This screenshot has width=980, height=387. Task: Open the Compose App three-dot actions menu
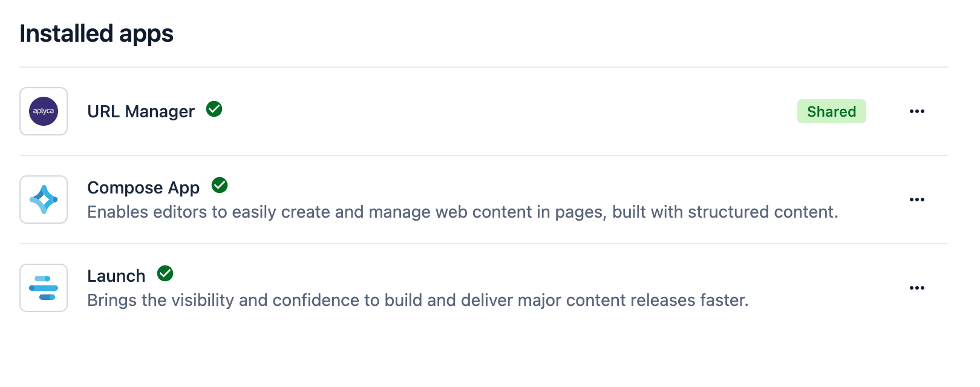tap(916, 200)
